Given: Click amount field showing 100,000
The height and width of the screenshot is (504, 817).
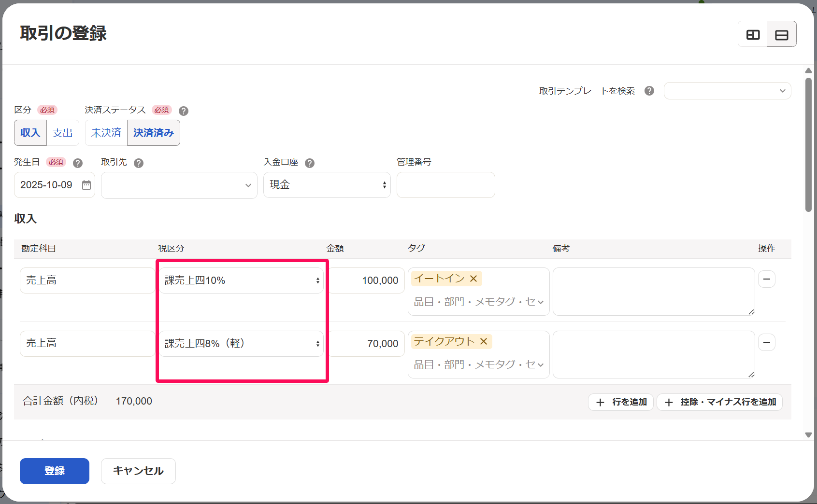Looking at the screenshot, I should coord(366,280).
